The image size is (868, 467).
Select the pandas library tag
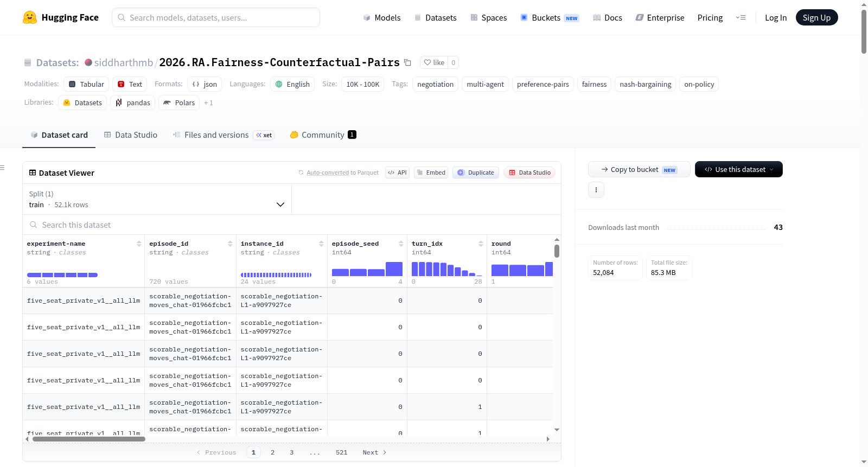coord(133,103)
